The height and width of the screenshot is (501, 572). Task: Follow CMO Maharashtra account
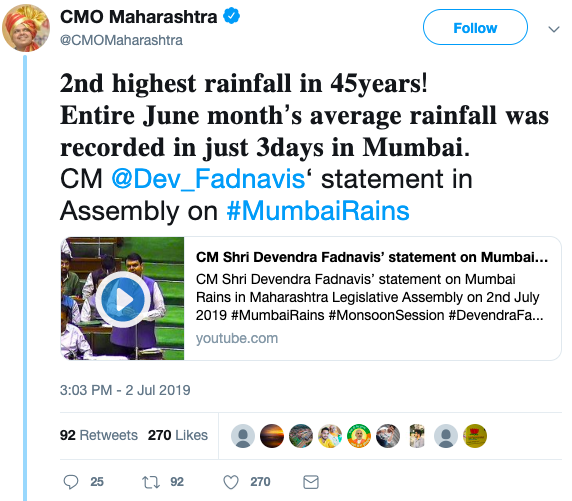coord(475,27)
